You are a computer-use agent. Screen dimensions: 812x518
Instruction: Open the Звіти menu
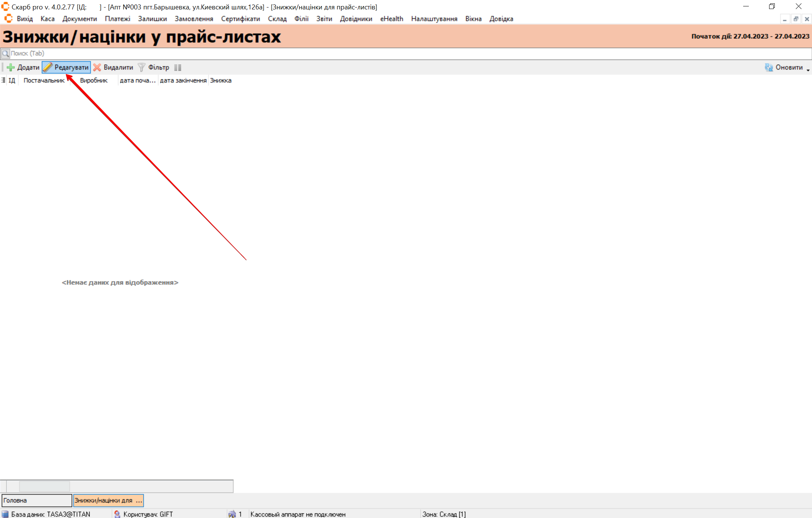[324, 19]
